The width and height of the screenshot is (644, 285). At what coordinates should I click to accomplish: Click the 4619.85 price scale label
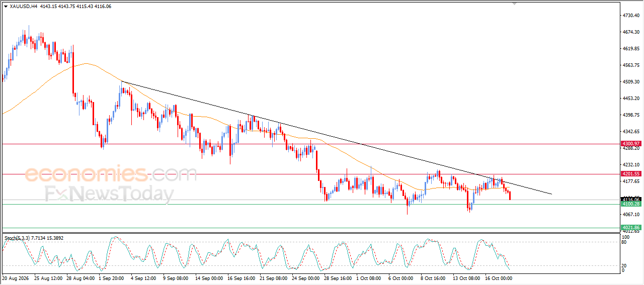pyautogui.click(x=630, y=49)
